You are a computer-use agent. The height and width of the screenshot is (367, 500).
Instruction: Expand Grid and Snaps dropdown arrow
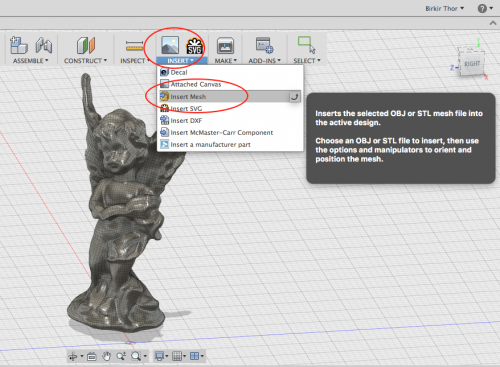coord(184,356)
